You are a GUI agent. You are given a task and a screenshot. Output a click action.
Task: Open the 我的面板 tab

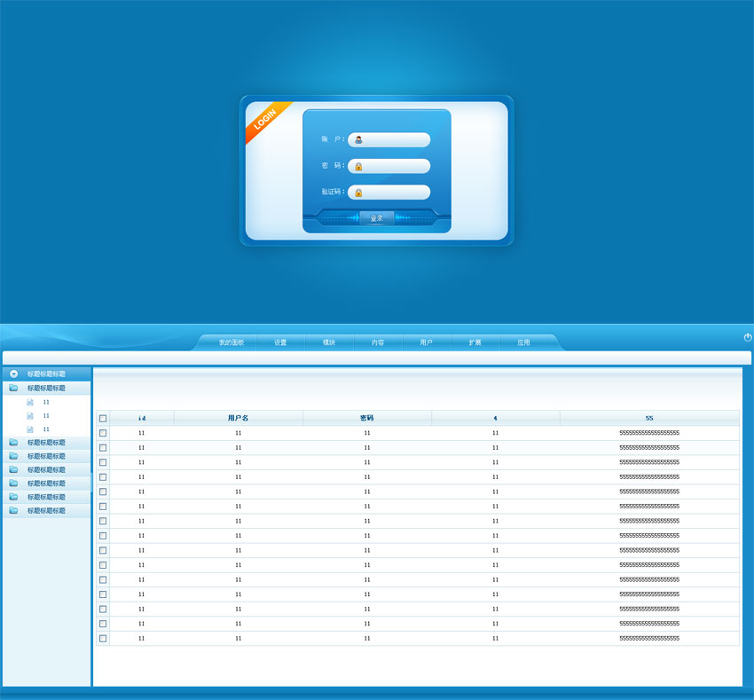(231, 342)
